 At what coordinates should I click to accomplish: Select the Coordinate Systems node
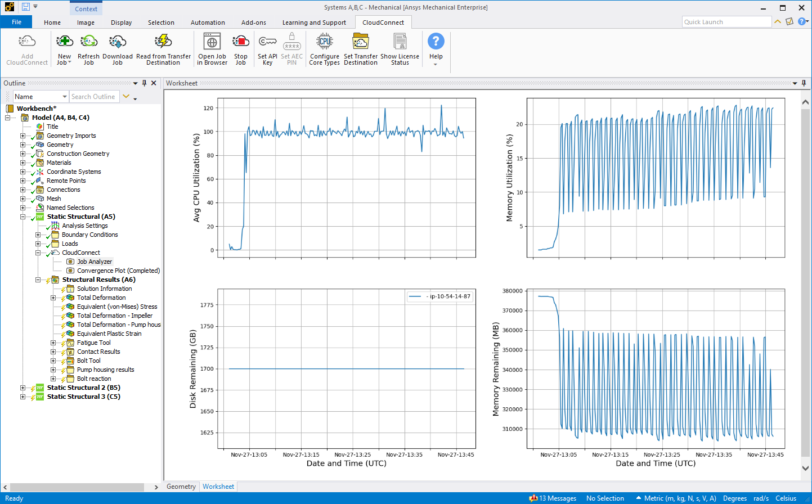coord(74,172)
